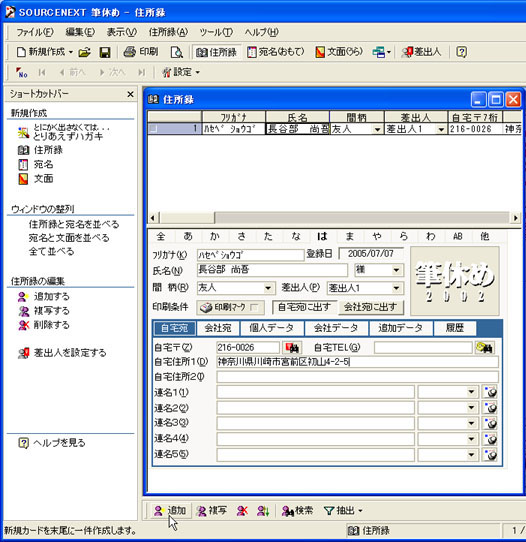Click the 差出人 toolbar button
Viewport: 526px width, 542px height.
coord(421,52)
